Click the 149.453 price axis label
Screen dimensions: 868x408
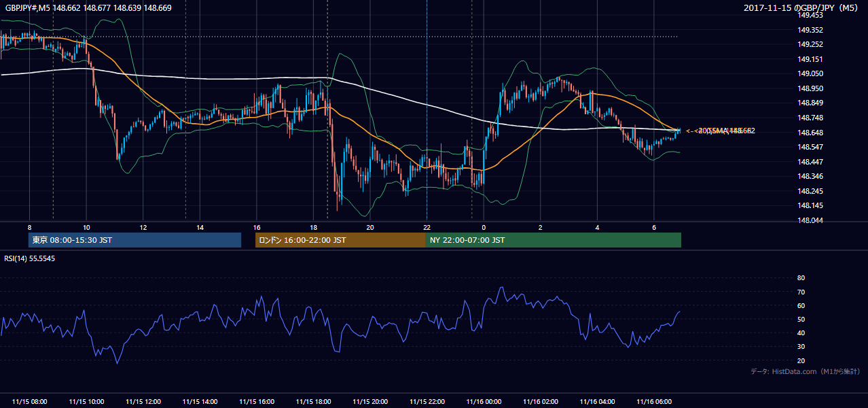(810, 15)
